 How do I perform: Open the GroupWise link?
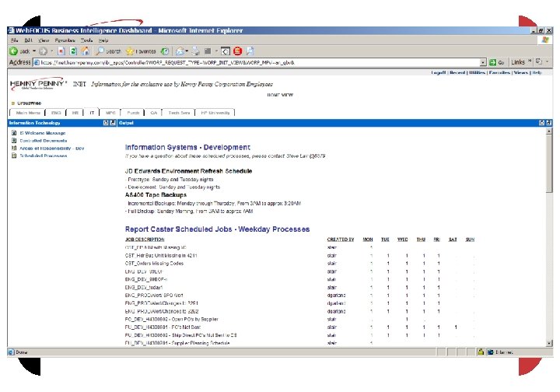click(29, 103)
